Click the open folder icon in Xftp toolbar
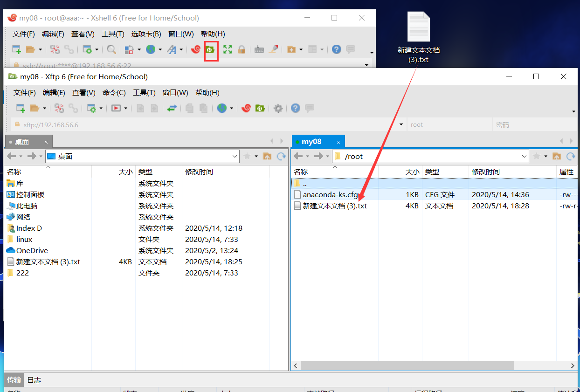Screen dimensions: 580x392 tap(35, 108)
